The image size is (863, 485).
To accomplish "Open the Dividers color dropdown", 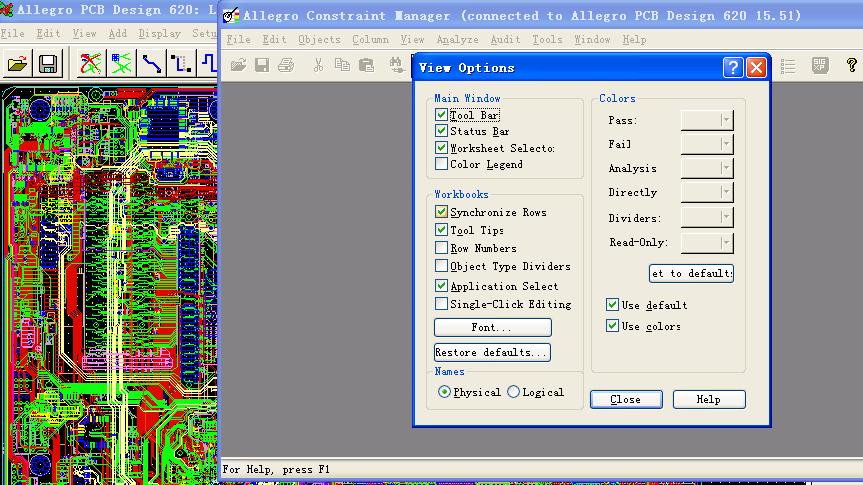I will [x=707, y=218].
